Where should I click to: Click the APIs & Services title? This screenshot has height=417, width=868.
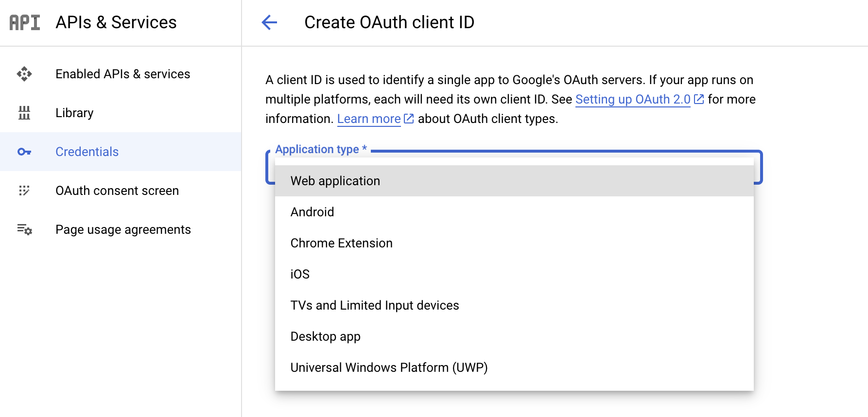tap(116, 22)
